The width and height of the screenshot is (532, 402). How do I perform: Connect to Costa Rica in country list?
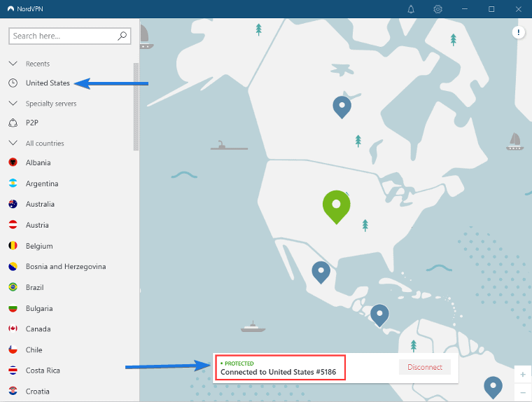coord(43,370)
